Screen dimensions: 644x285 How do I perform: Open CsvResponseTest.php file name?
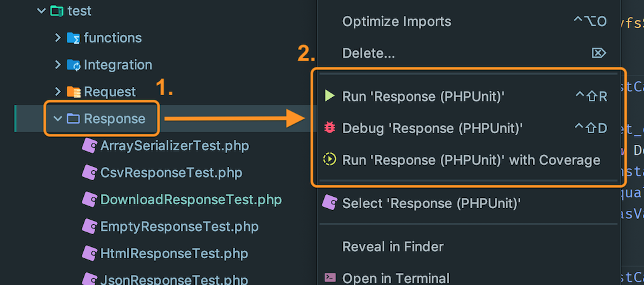(171, 173)
